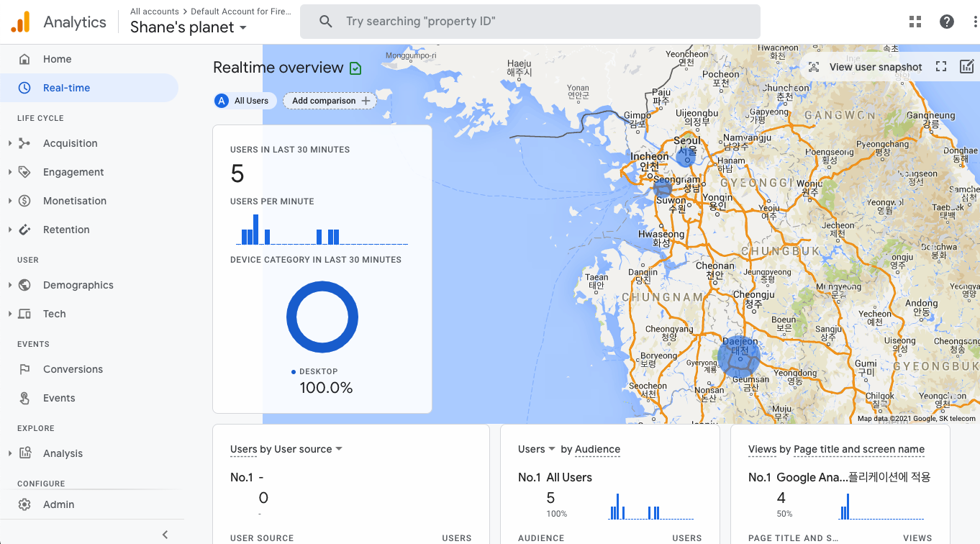Click the 'No.1 Google Ana…' page title entry

[840, 477]
